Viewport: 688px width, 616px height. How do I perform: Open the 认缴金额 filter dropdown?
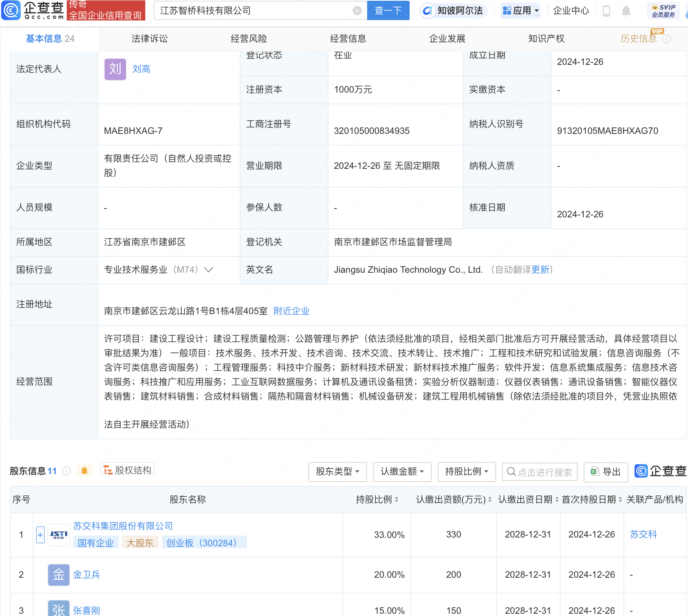[x=402, y=472]
